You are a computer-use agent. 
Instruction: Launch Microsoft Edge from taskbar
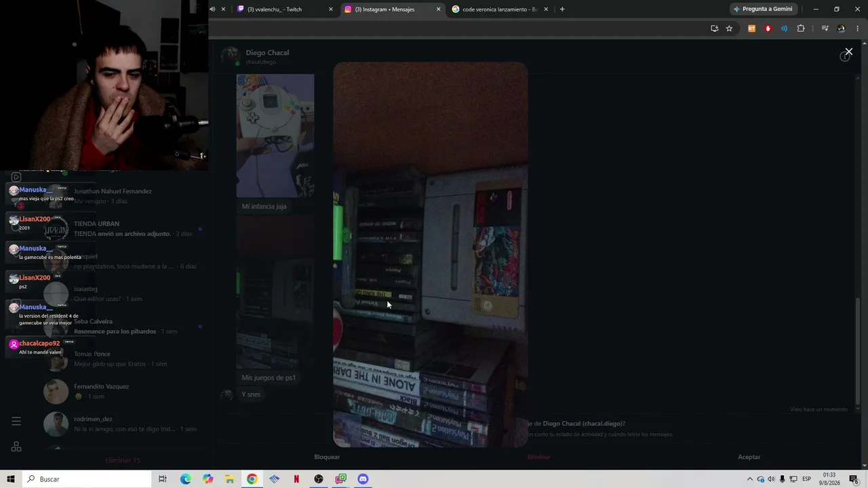(x=185, y=479)
